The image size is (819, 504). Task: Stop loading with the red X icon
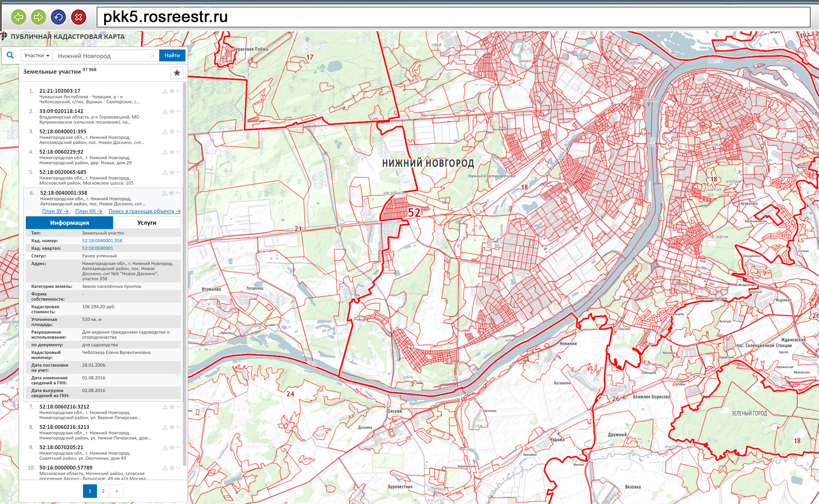click(x=79, y=17)
